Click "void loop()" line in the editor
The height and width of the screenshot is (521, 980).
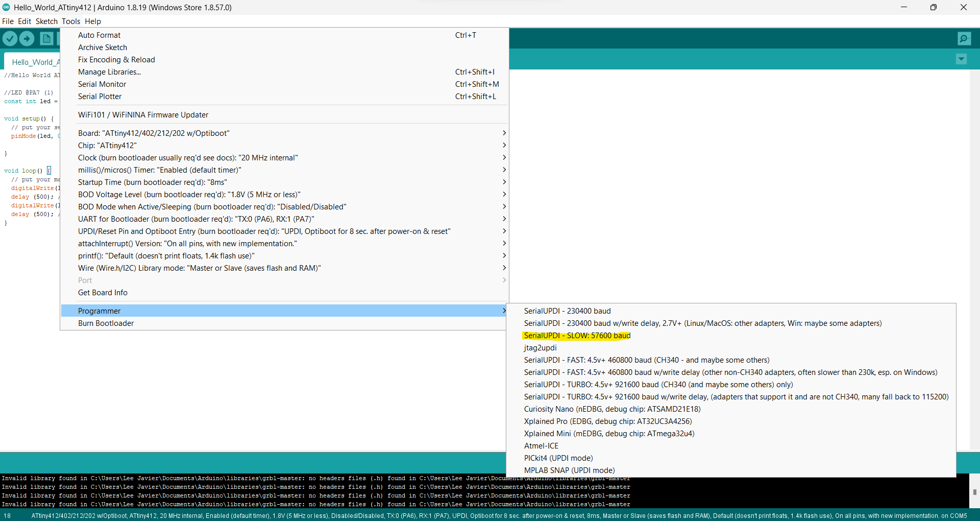click(x=28, y=171)
